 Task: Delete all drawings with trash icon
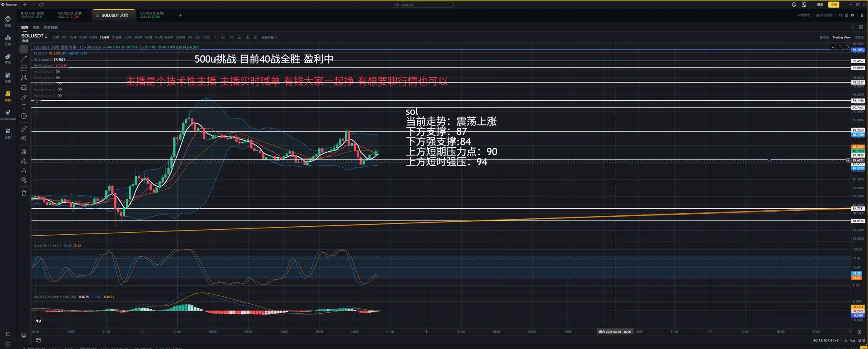24,193
